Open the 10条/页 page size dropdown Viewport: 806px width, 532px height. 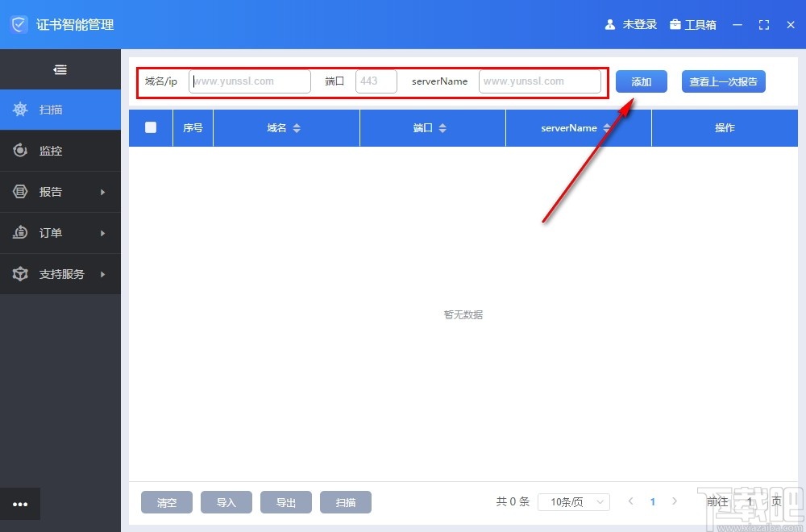[573, 501]
